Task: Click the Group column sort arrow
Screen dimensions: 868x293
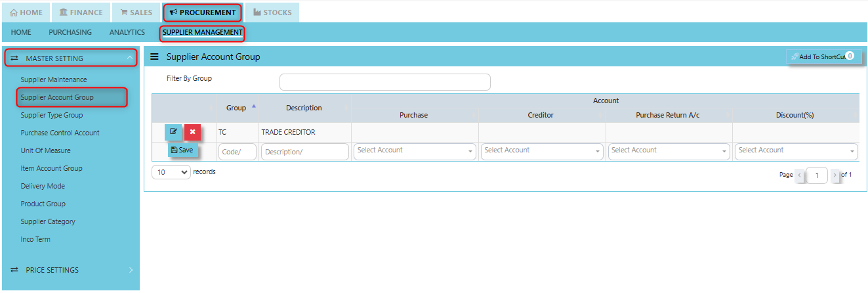Action: pos(254,106)
